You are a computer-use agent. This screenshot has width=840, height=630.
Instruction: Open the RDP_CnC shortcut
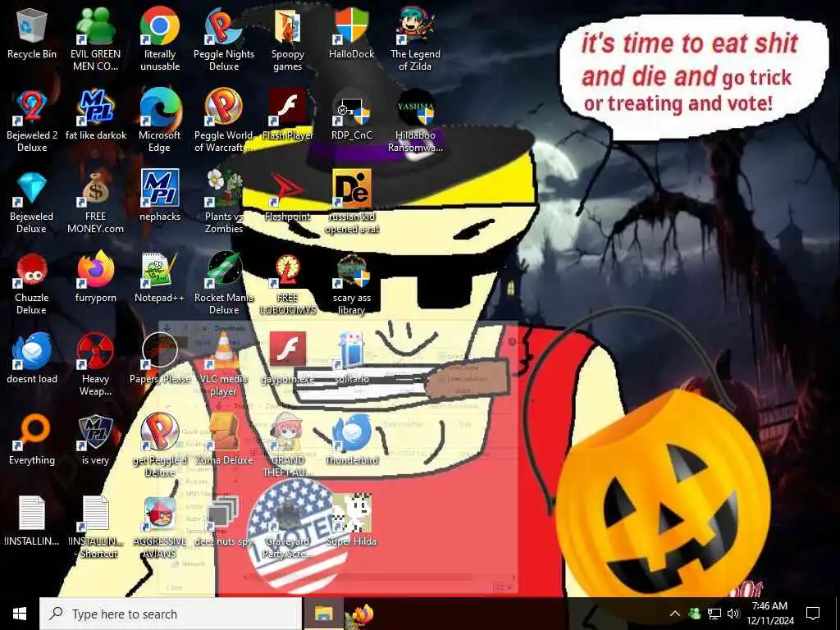click(351, 115)
